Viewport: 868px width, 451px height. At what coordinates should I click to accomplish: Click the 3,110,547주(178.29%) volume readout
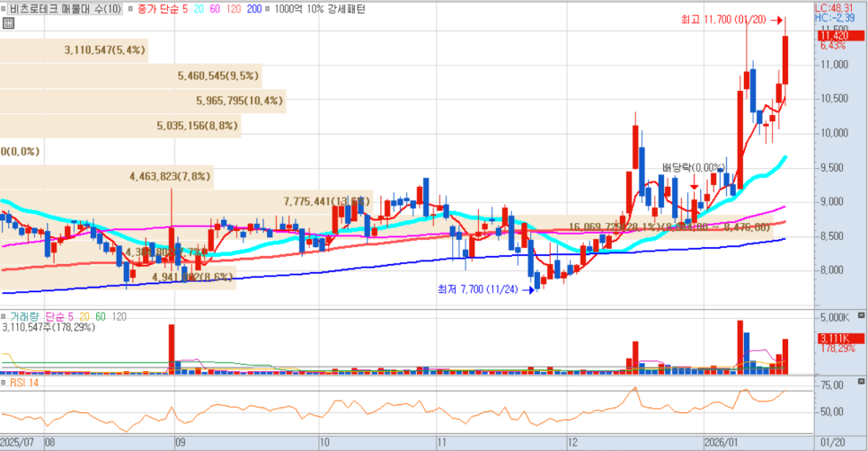49,328
